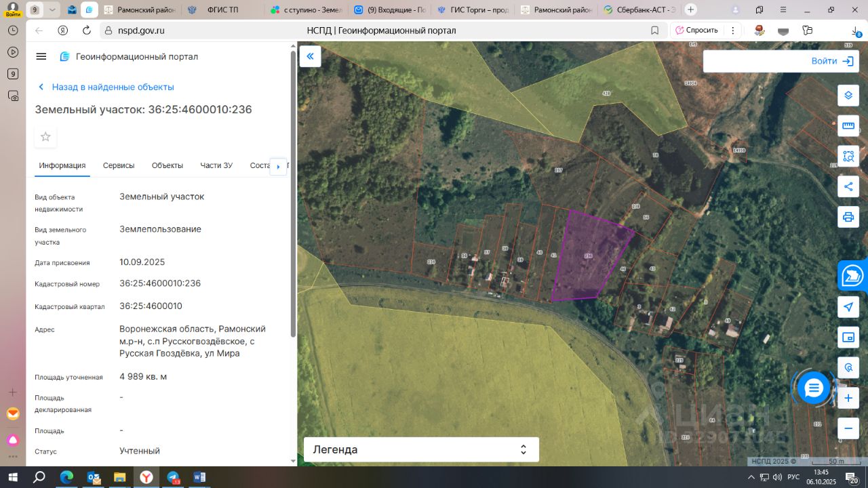Reload the page in the browser
This screenshot has height=488, width=868.
click(86, 30)
